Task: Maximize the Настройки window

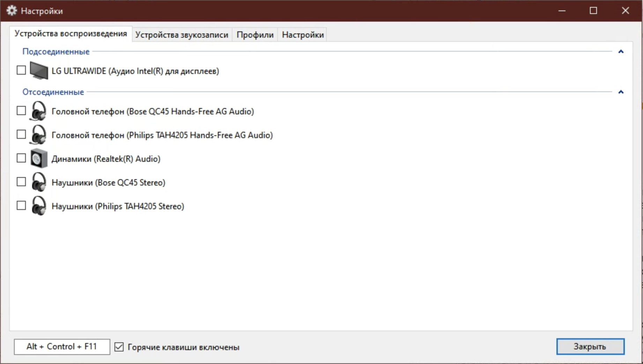Action: tap(593, 11)
